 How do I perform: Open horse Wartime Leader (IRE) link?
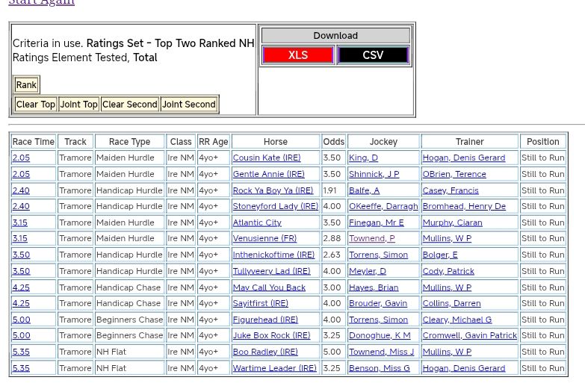(x=274, y=368)
